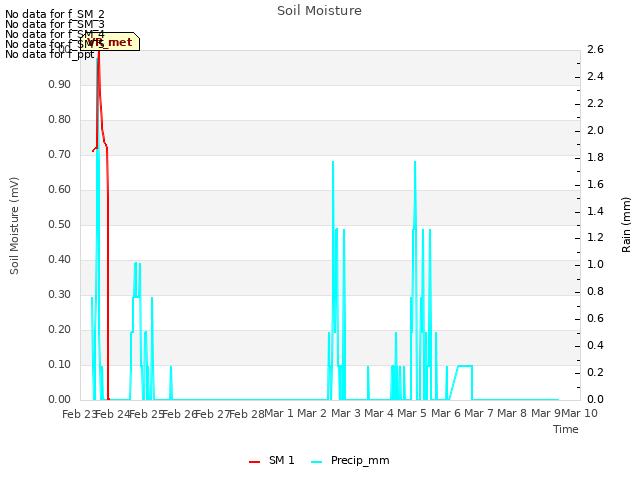The width and height of the screenshot is (640, 480).
Task: Click the Mar 3 x-axis tick label
Action: [x=346, y=413]
